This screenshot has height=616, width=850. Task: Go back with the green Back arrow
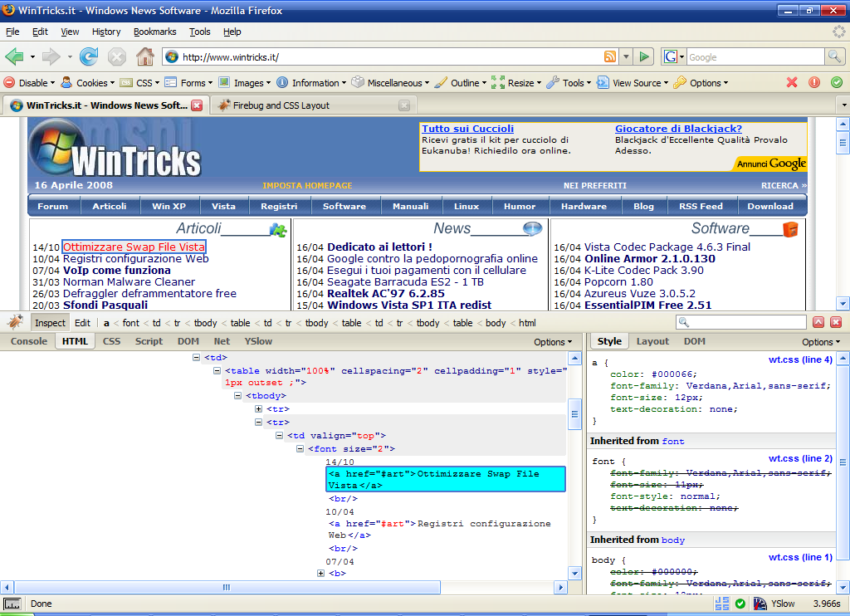click(14, 56)
